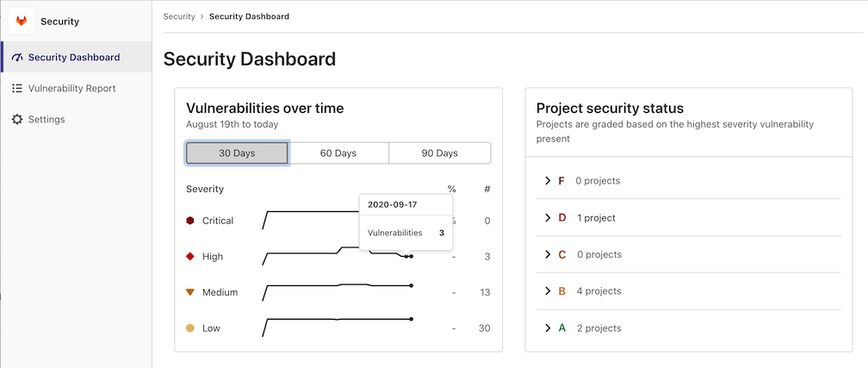Expand the D grade project row
This screenshot has width=868, height=368.
click(x=548, y=218)
